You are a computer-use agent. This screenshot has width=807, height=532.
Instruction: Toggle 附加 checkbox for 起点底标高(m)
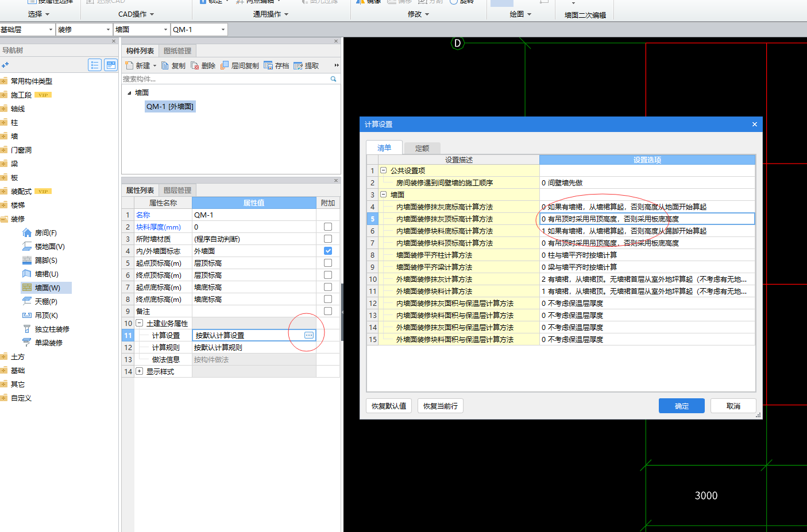pos(328,287)
